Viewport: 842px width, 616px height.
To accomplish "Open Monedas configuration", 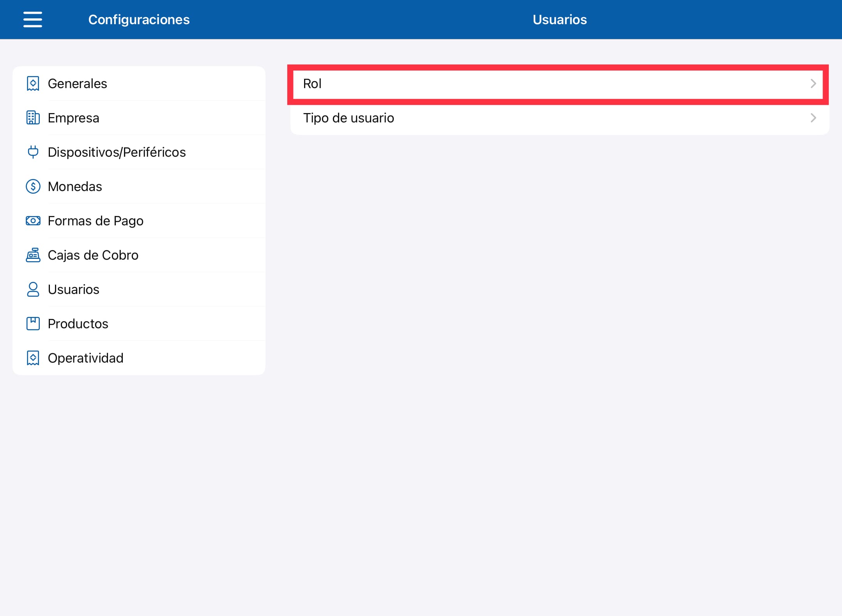I will pyautogui.click(x=139, y=186).
